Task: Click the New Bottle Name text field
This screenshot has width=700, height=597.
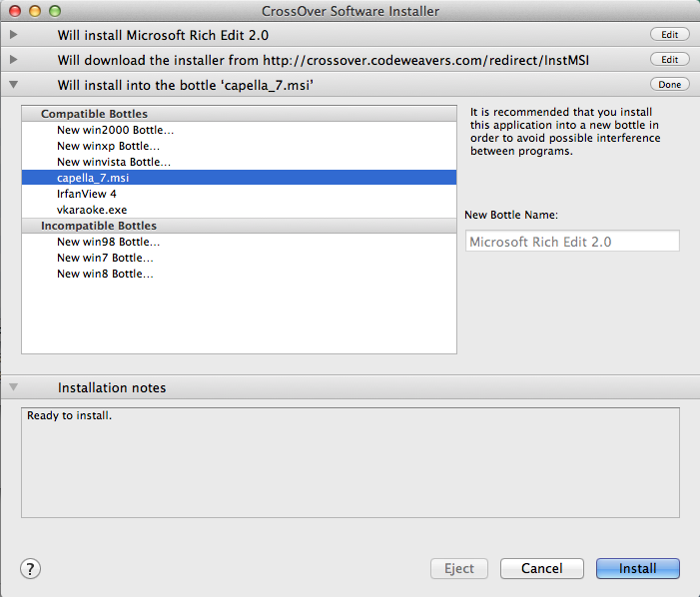Action: [572, 242]
